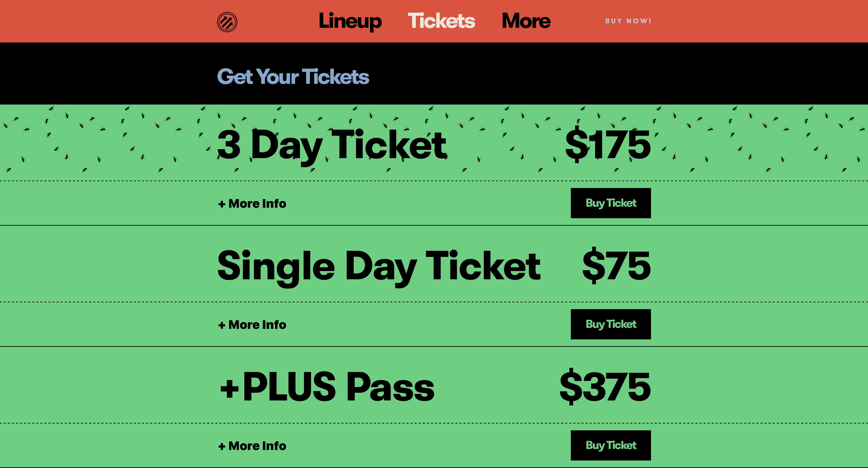The image size is (868, 468).
Task: Click the plus icon beside 3 Day More Info
Action: pyautogui.click(x=222, y=204)
